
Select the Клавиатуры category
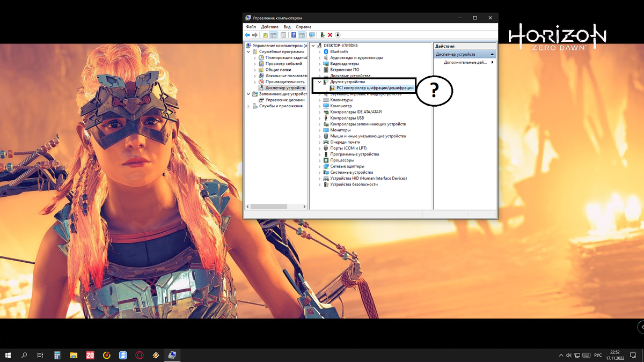pos(341,100)
